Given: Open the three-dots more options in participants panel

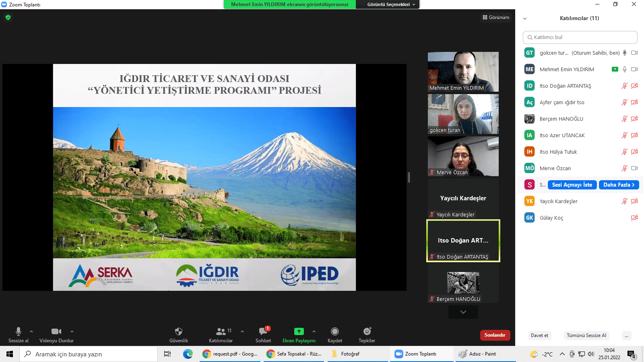Looking at the screenshot, I should (x=626, y=335).
